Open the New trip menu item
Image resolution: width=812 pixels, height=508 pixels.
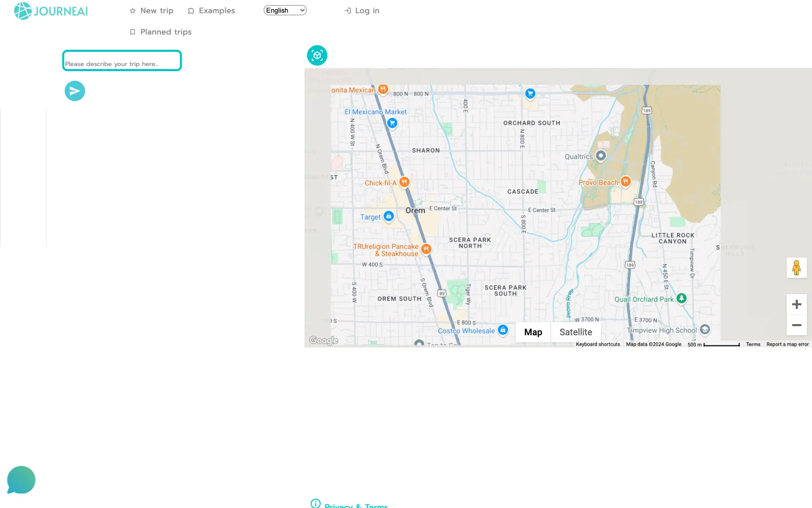coord(151,11)
